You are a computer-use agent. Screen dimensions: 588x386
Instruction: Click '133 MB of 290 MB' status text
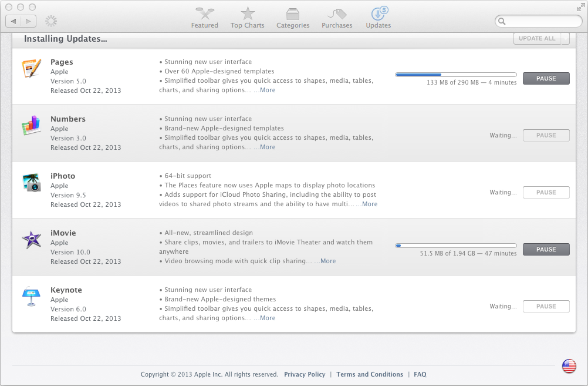(452, 83)
